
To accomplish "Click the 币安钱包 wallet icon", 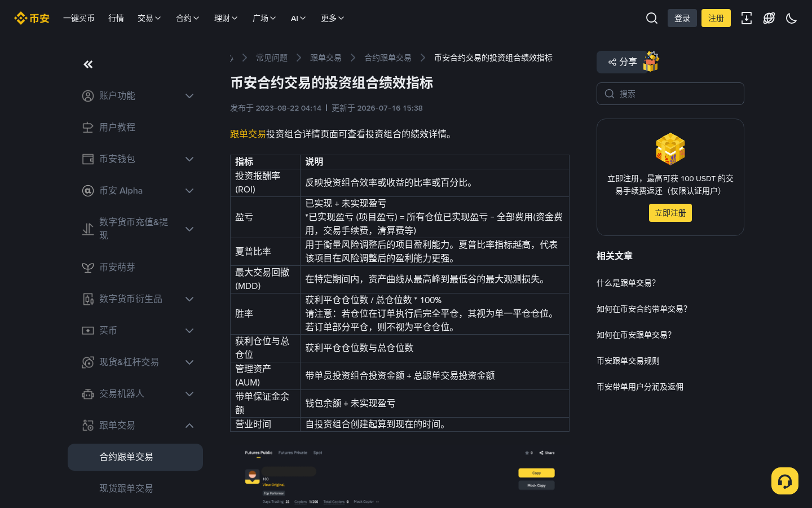I will coord(88,159).
